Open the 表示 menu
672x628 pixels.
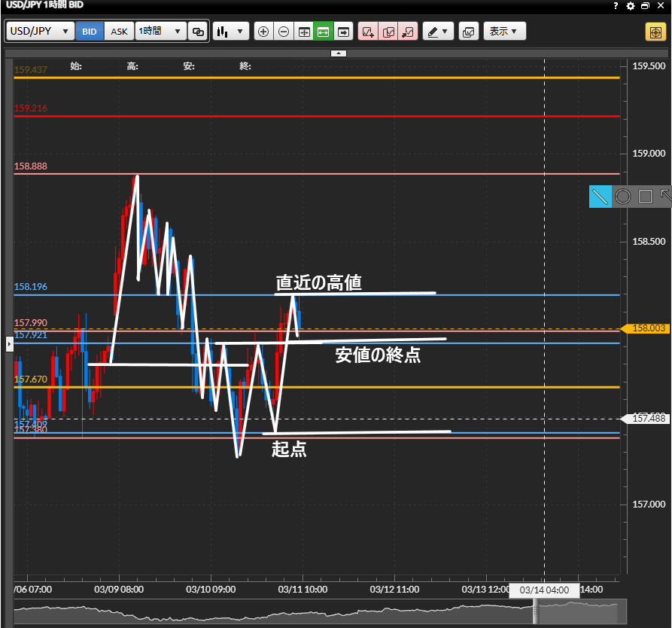tap(504, 32)
